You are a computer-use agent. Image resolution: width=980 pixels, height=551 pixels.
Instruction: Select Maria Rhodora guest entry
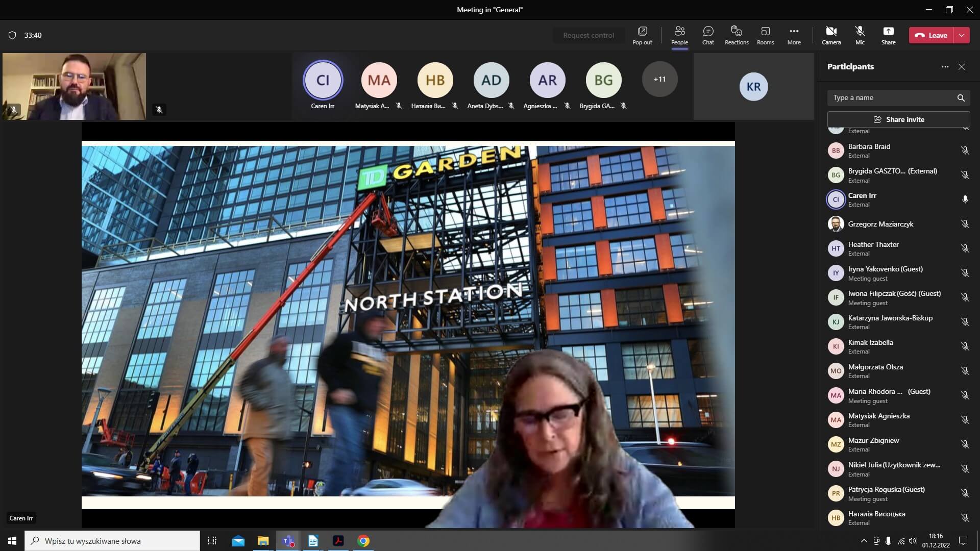[x=898, y=395]
